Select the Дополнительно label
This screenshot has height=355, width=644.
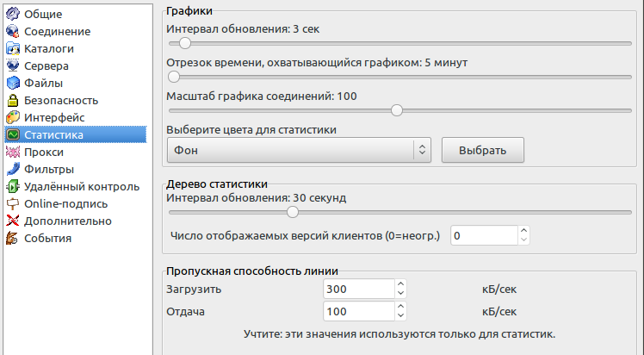coord(68,221)
